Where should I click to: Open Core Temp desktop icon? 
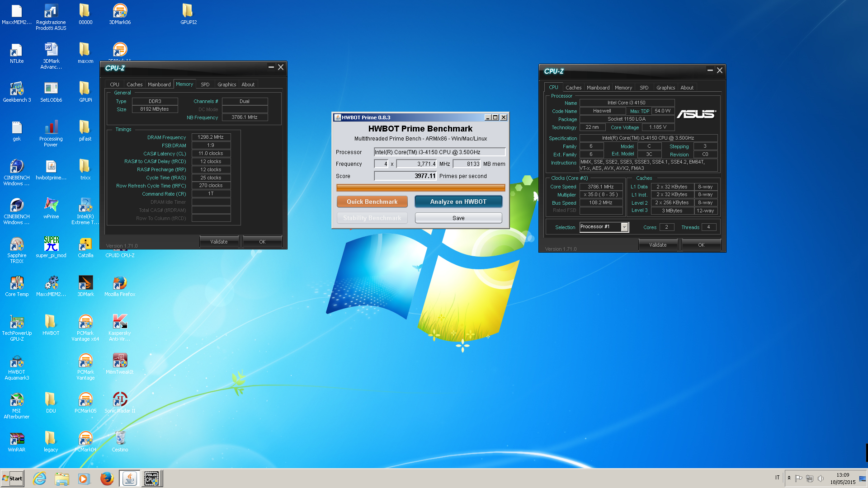[17, 286]
